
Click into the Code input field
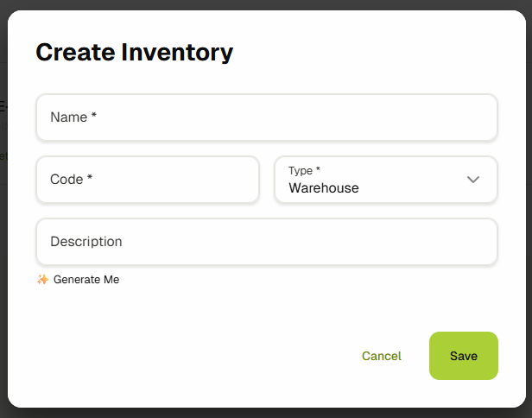147,180
